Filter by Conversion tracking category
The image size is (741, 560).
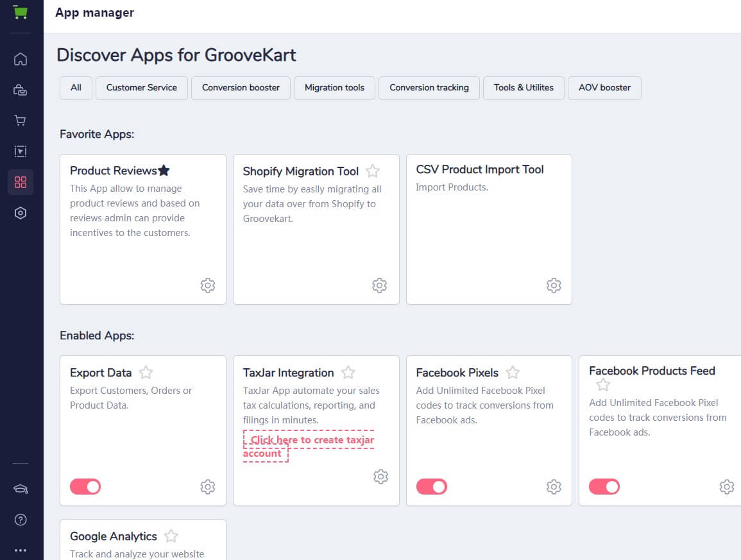429,88
